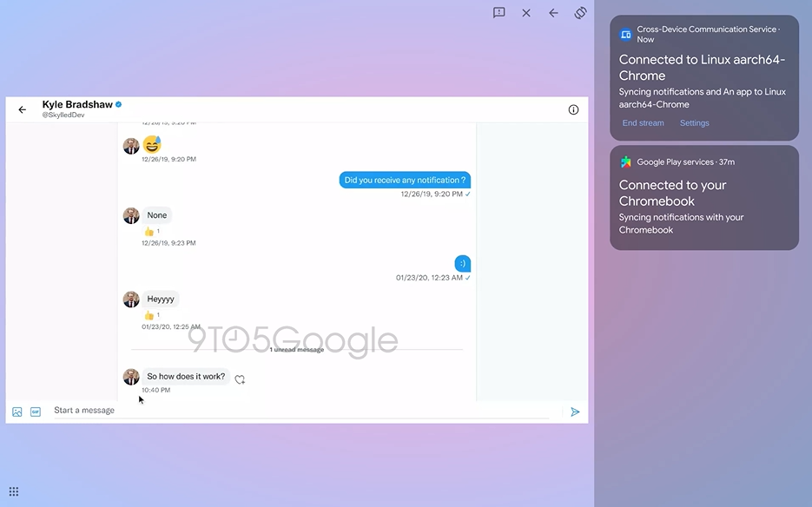Click the Start a message field

tap(301, 410)
